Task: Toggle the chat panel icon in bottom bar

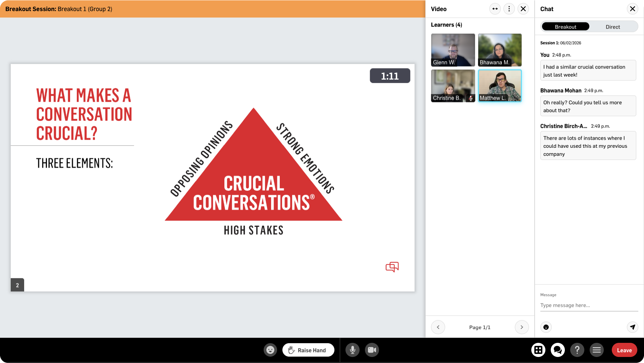Action: coord(558,350)
